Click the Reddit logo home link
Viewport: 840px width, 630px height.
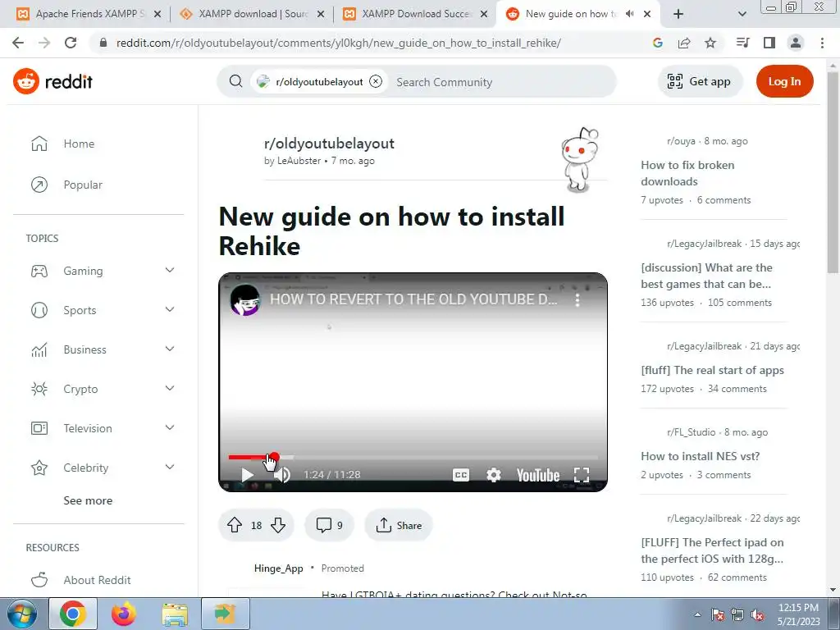(x=52, y=81)
